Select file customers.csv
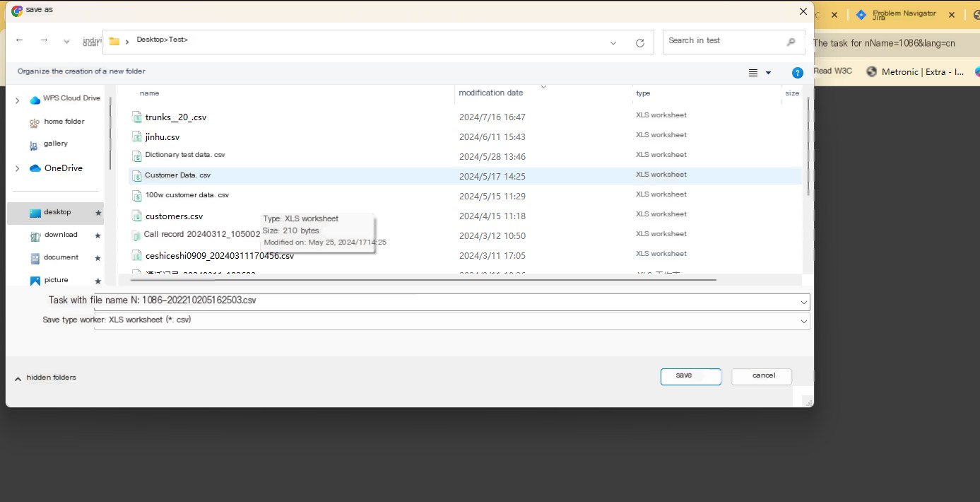Image resolution: width=980 pixels, height=502 pixels. pos(174,216)
